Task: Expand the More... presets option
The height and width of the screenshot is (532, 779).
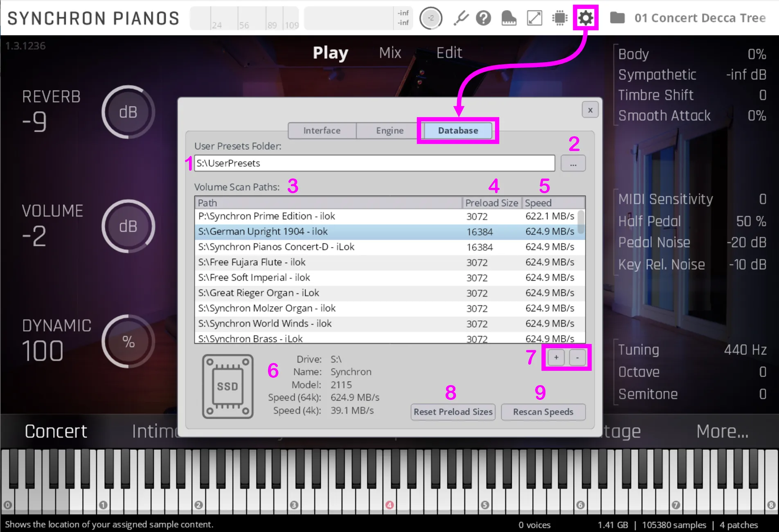Action: click(x=722, y=431)
